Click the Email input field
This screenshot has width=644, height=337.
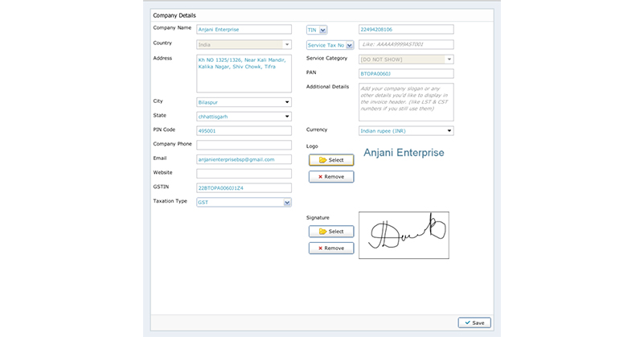(x=244, y=159)
